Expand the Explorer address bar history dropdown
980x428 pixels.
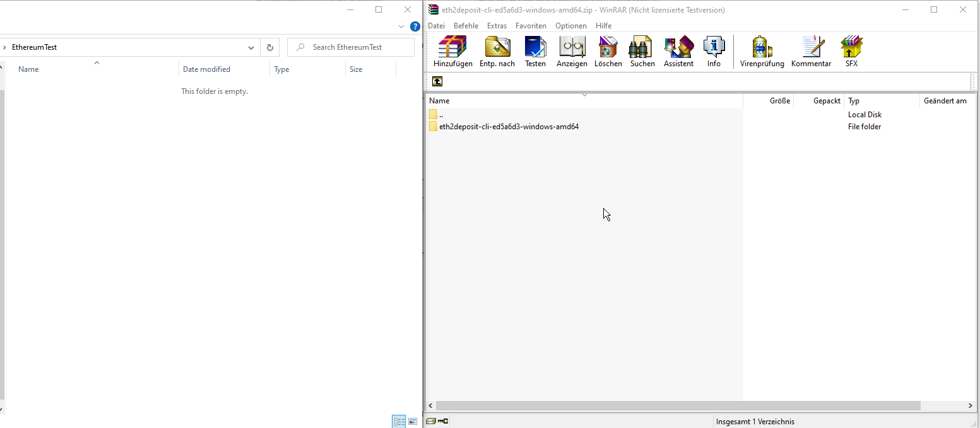click(251, 47)
